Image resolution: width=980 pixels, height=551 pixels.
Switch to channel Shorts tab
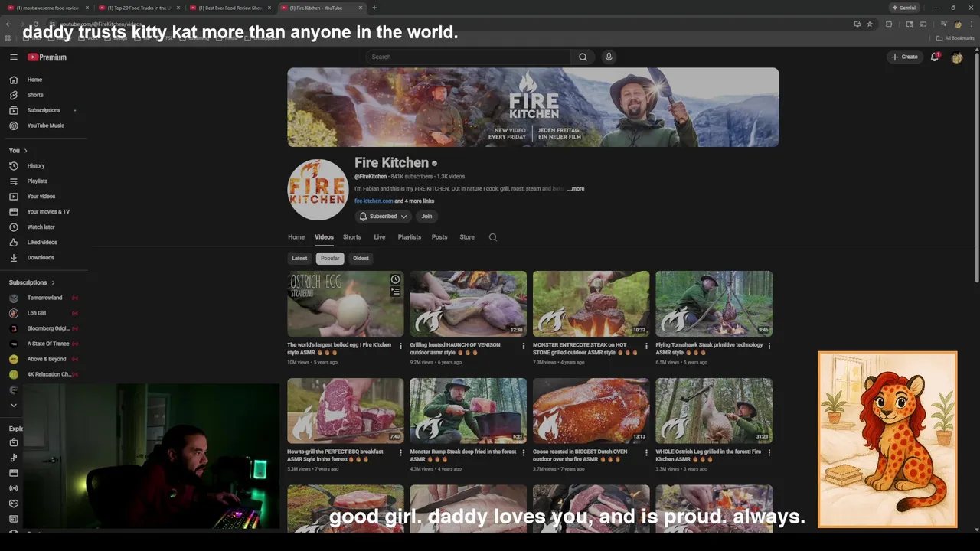[352, 237]
